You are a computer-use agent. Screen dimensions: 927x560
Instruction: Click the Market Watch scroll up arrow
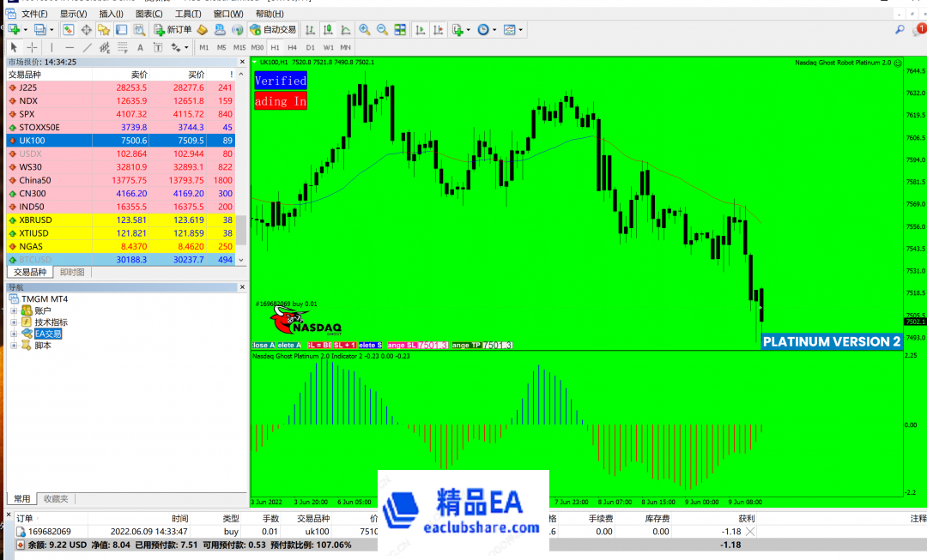241,75
